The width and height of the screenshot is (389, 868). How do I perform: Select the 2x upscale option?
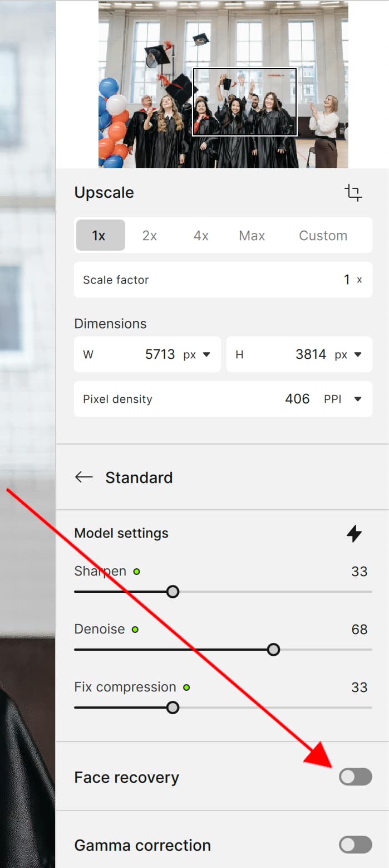149,236
